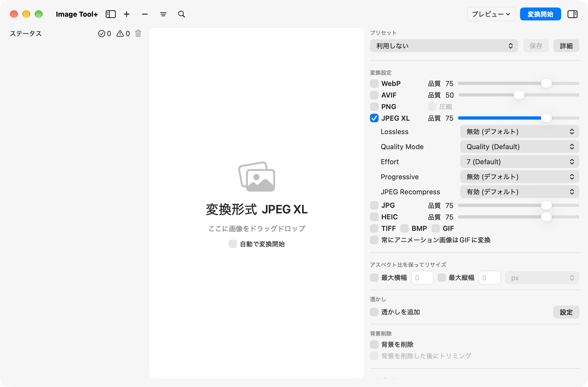
Task: Click the 保存 preset save button
Action: pos(536,46)
